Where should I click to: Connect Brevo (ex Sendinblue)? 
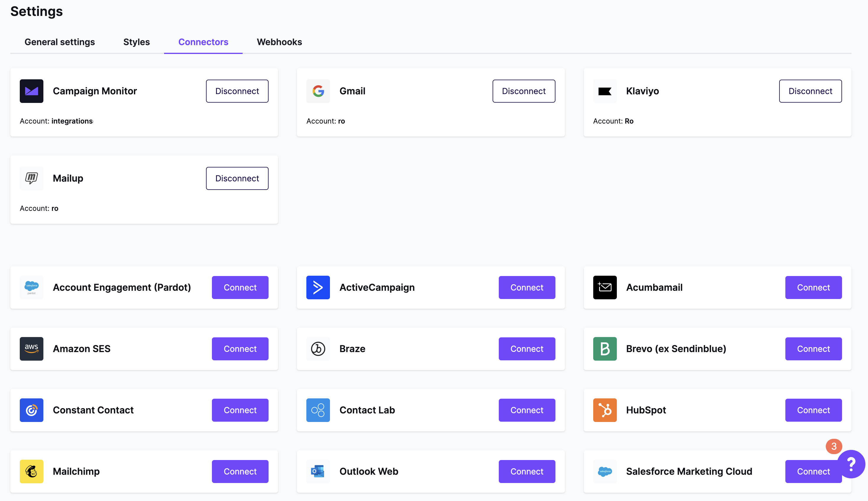(x=813, y=349)
